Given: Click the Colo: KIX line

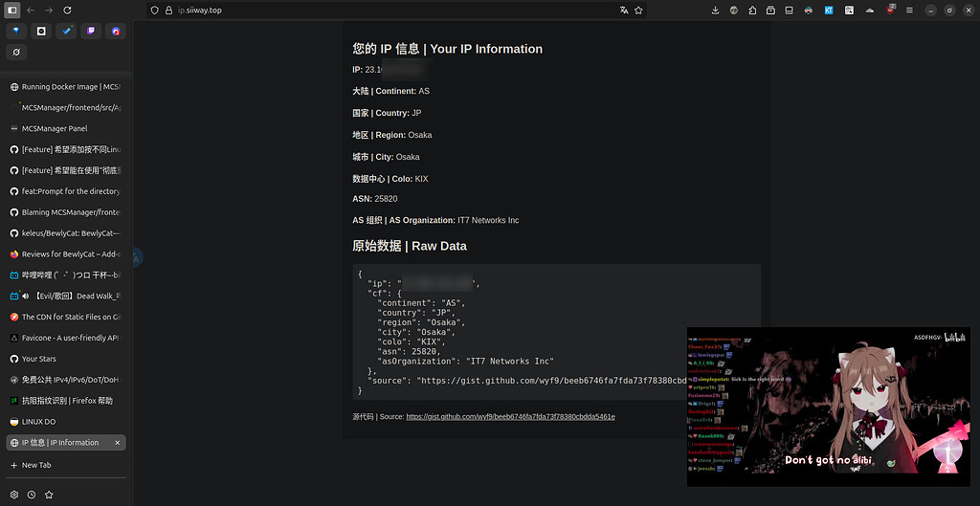Looking at the screenshot, I should tap(390, 179).
